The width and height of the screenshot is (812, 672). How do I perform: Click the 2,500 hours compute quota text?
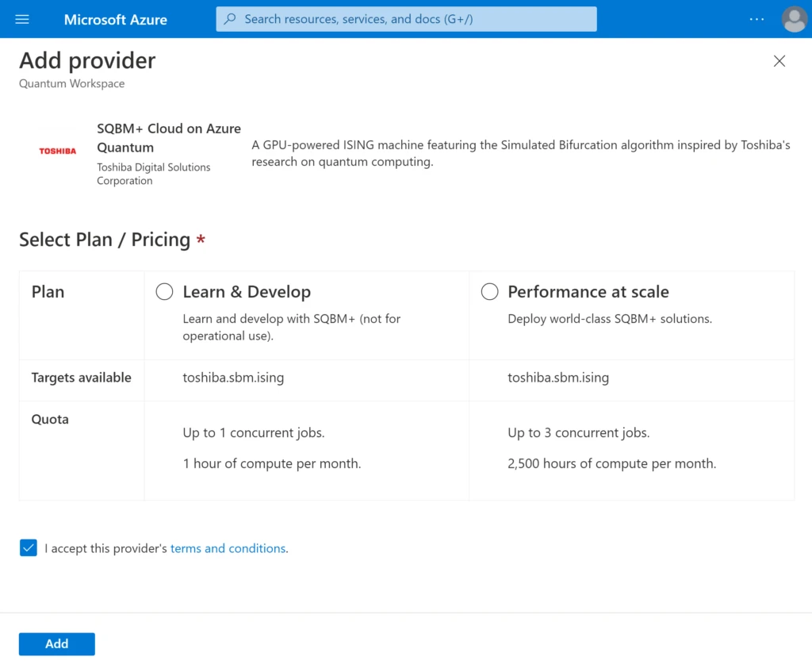coord(611,463)
